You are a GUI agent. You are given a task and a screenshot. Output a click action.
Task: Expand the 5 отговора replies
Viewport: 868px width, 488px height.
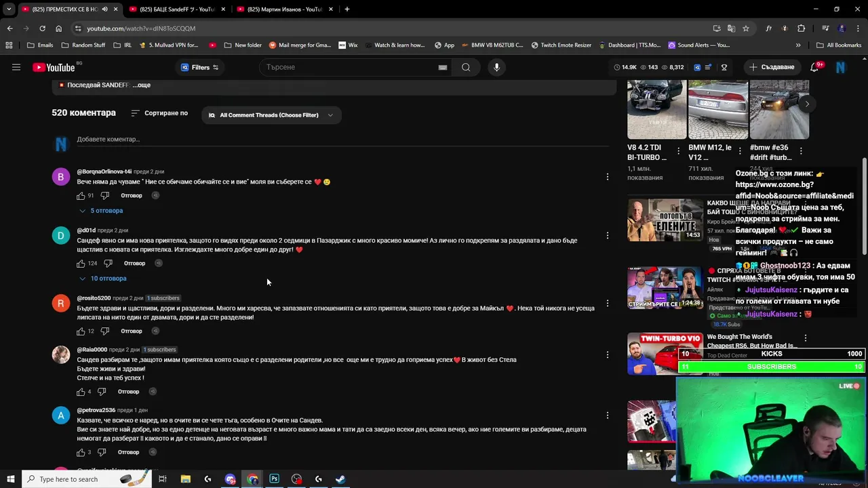pos(101,211)
